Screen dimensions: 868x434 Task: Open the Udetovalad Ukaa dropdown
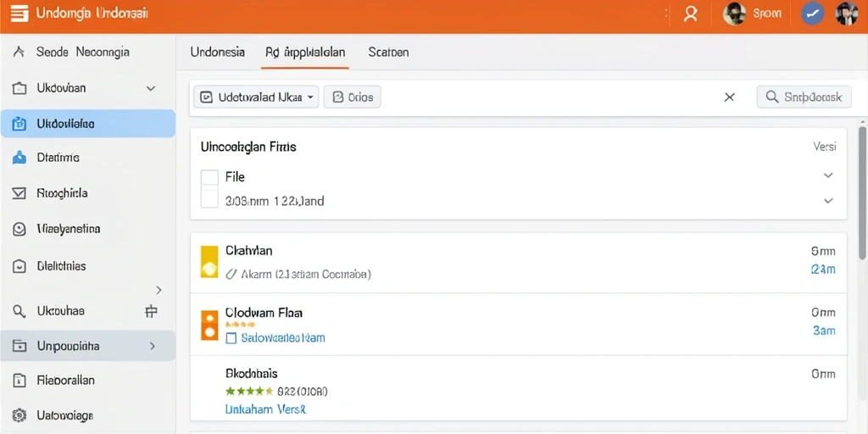point(256,97)
